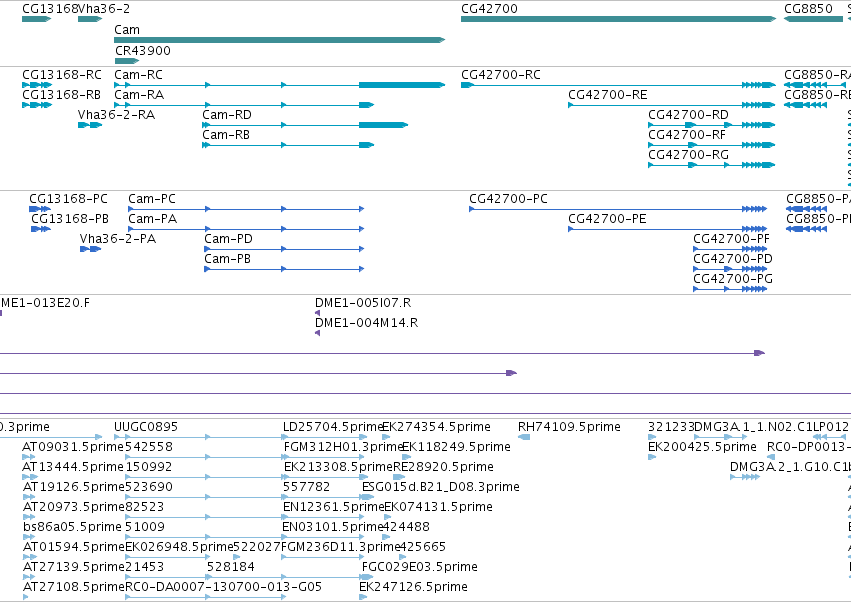Image resolution: width=851 pixels, height=602 pixels.
Task: Click protein Vha36-2-PA
Action: tap(91, 249)
